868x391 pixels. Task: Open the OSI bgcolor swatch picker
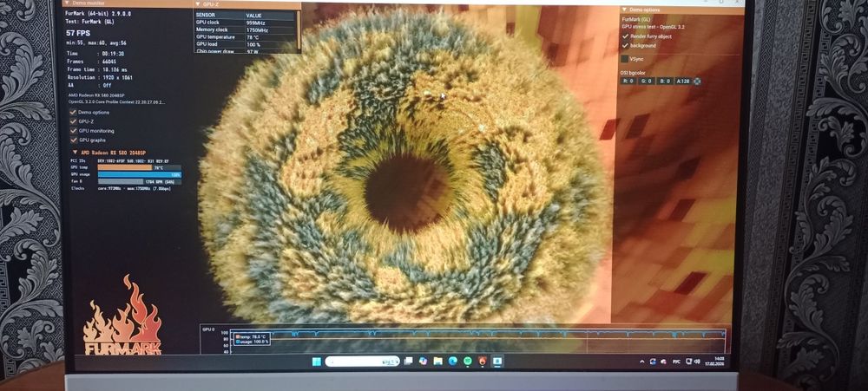(697, 81)
